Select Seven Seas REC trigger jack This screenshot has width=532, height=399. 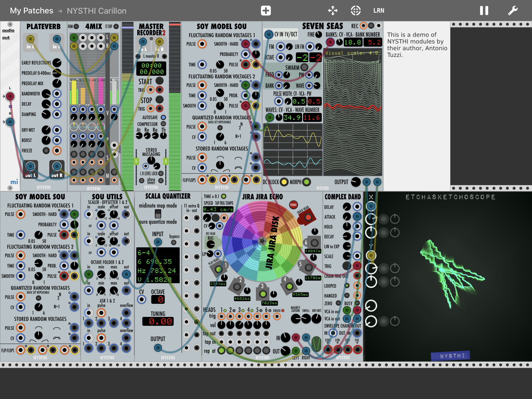363,26
